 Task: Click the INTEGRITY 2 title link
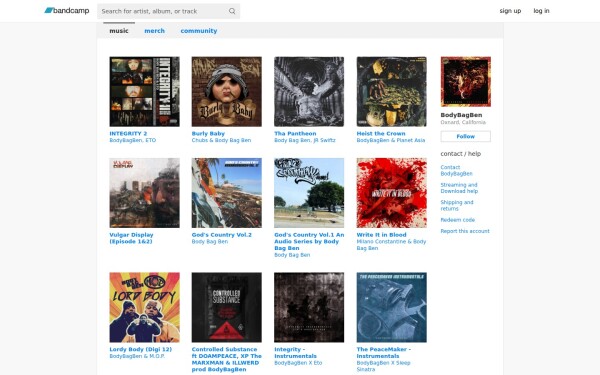tap(128, 134)
